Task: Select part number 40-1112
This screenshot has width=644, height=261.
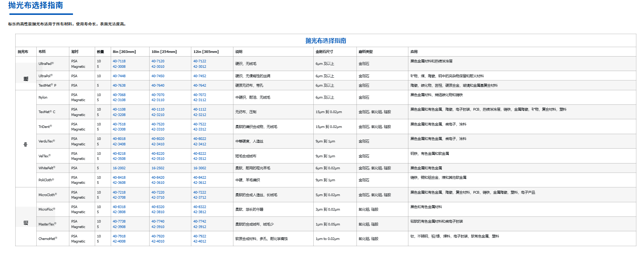Action: point(200,109)
